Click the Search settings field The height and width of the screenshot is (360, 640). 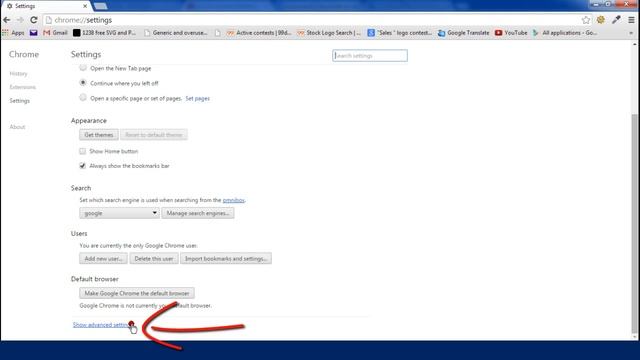coord(370,56)
